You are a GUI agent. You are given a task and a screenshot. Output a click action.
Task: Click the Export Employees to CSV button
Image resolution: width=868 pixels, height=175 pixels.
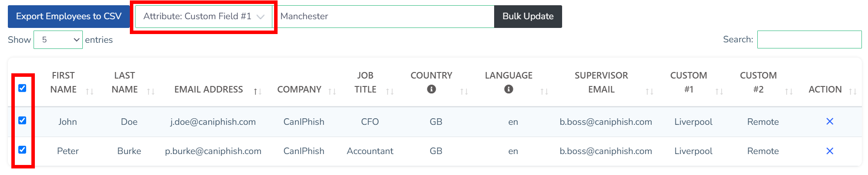pyautogui.click(x=69, y=17)
